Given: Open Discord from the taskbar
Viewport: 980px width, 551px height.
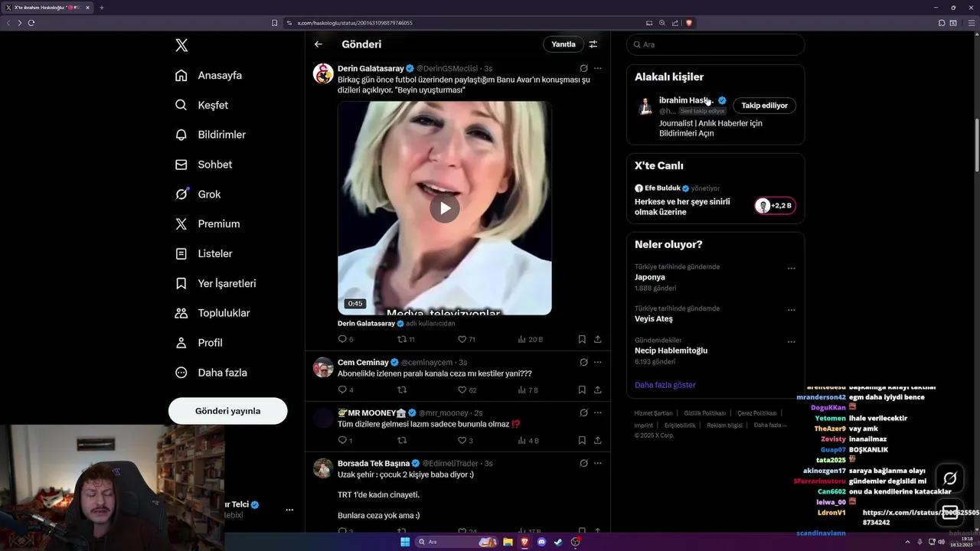Looking at the screenshot, I should 541,542.
